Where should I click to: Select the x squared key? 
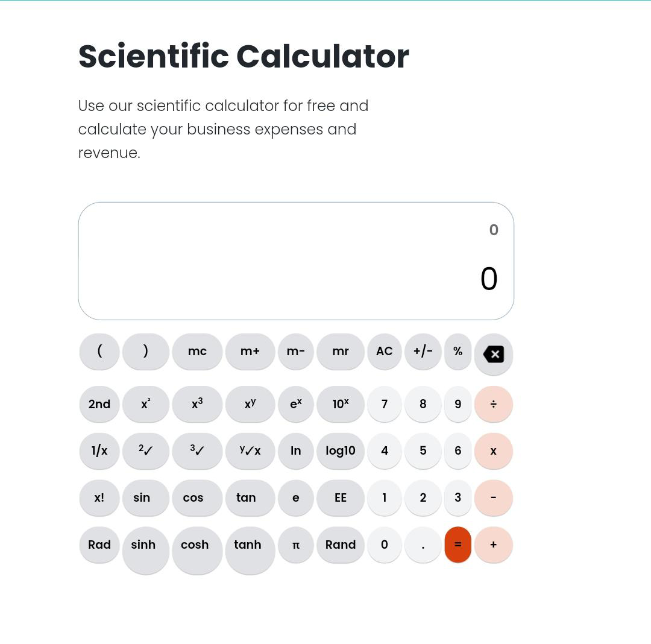coord(145,404)
